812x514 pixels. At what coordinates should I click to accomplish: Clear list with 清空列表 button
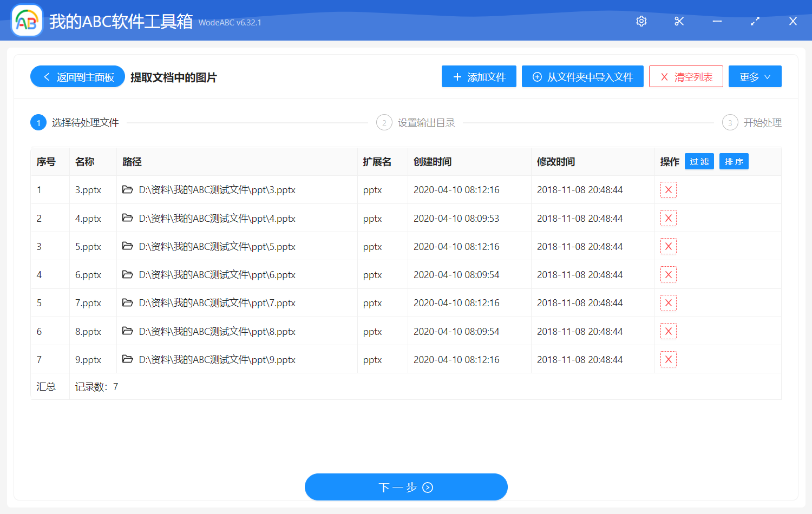point(686,77)
